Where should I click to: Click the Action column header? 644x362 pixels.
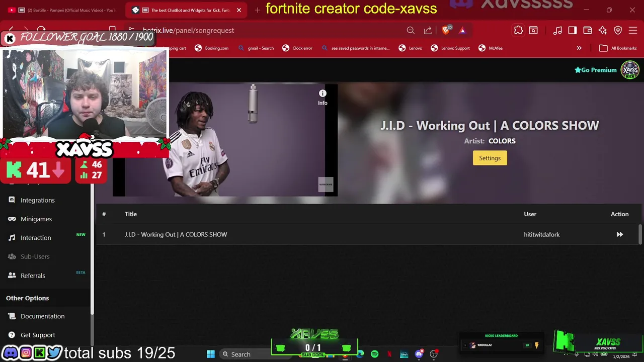coord(619,214)
